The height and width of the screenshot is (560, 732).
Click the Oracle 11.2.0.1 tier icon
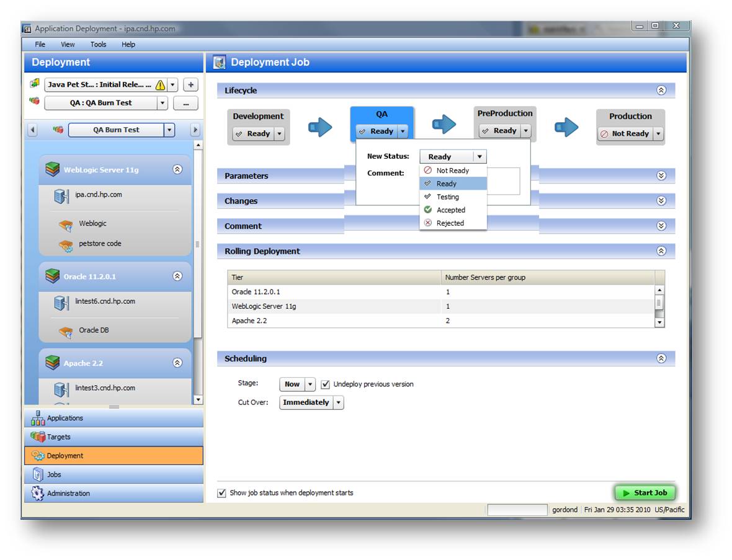(53, 276)
